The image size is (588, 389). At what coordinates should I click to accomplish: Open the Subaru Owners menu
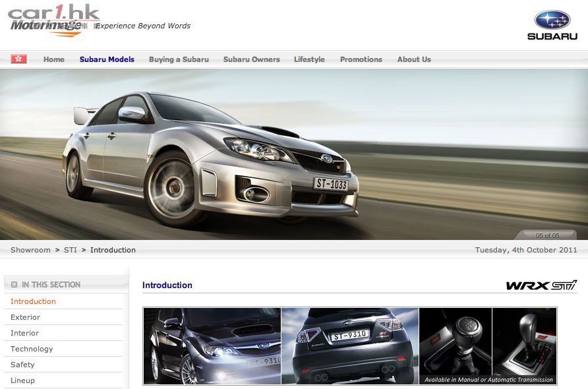coord(252,59)
